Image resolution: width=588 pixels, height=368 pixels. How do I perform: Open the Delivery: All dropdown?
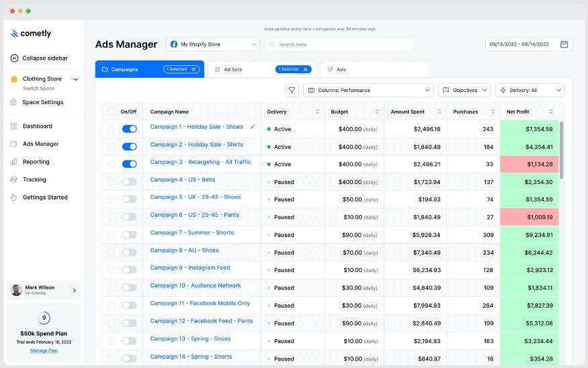pos(530,90)
